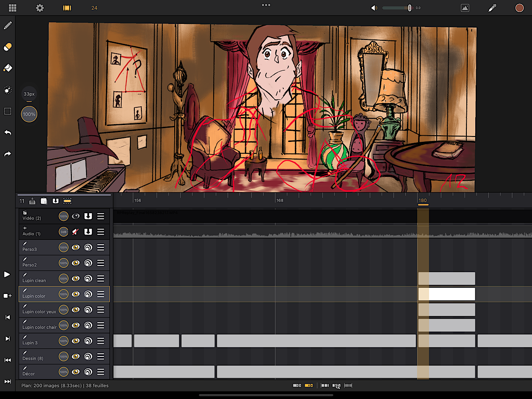Open the settings gear
The width and height of the screenshot is (532, 399).
click(x=40, y=8)
